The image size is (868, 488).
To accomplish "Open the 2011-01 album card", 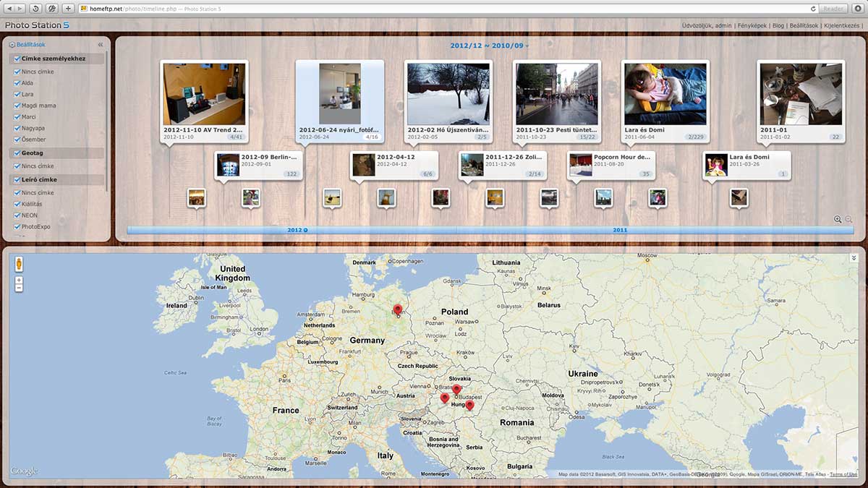I will tap(801, 101).
